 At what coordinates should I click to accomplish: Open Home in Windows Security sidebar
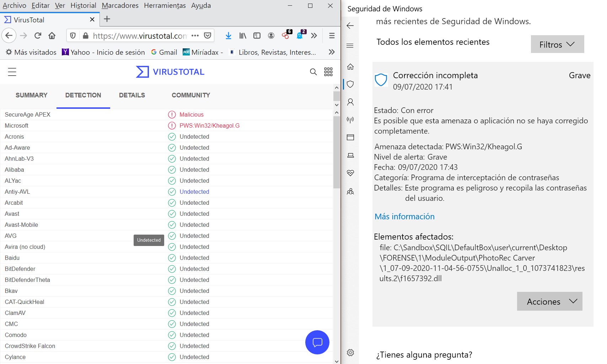click(350, 66)
